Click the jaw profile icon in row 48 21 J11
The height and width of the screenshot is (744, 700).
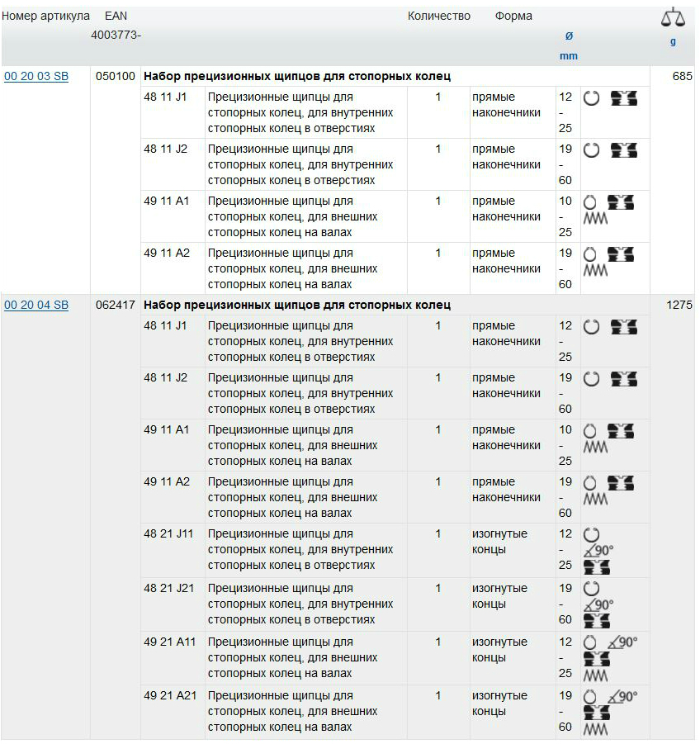click(597, 567)
